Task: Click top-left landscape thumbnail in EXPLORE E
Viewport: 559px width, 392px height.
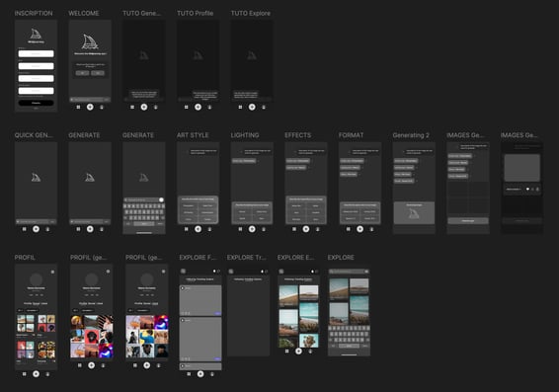Action: click(288, 295)
